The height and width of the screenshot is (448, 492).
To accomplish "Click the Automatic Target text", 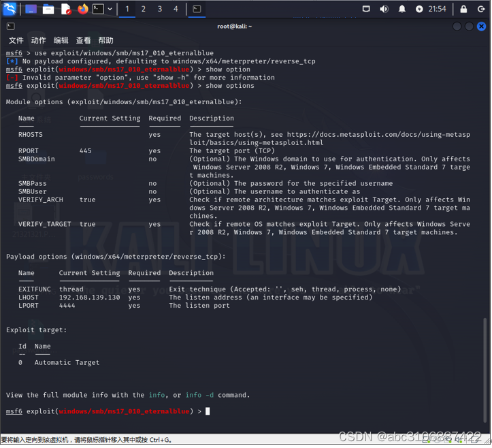I will 67,363.
